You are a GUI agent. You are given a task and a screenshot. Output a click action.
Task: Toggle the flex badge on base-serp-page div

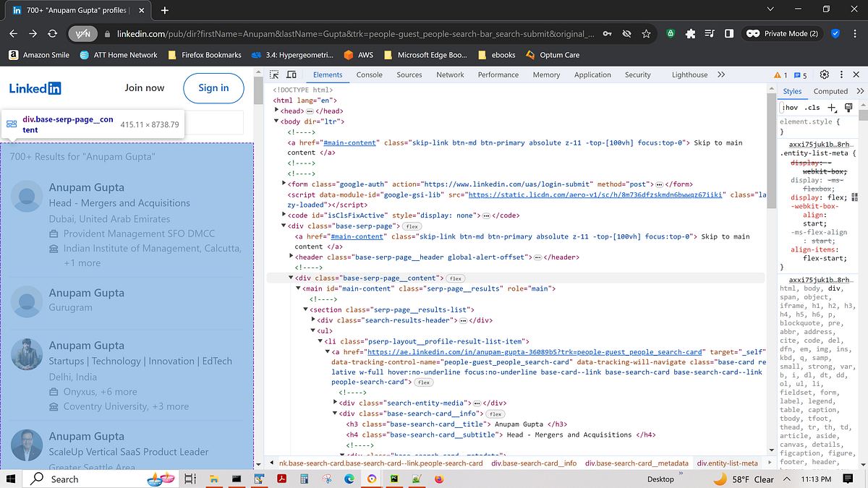coord(411,226)
